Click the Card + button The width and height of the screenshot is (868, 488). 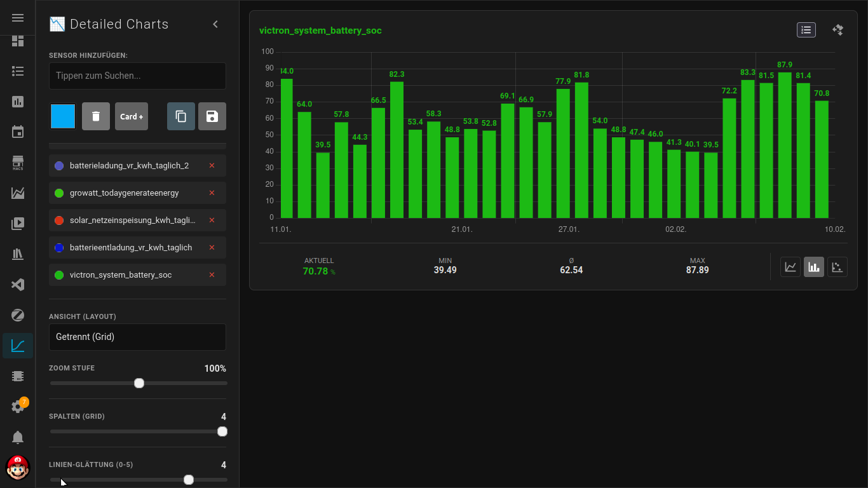click(x=132, y=116)
